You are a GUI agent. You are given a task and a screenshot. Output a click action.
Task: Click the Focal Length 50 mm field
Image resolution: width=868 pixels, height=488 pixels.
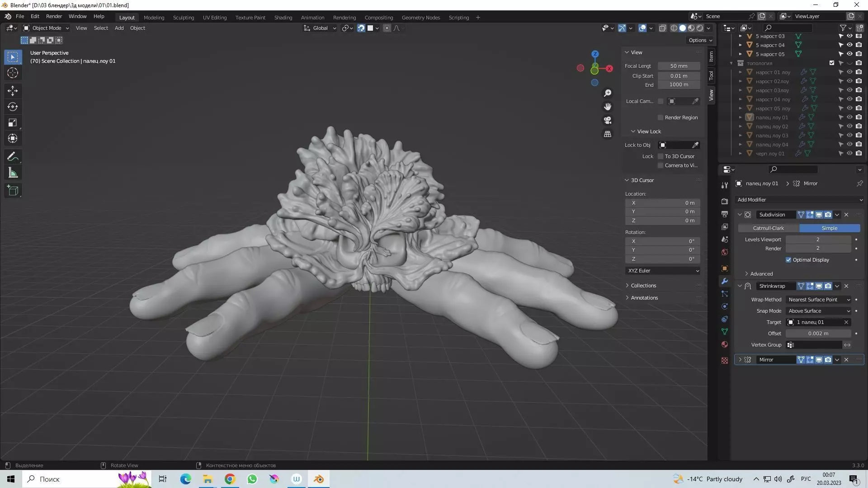[679, 66]
